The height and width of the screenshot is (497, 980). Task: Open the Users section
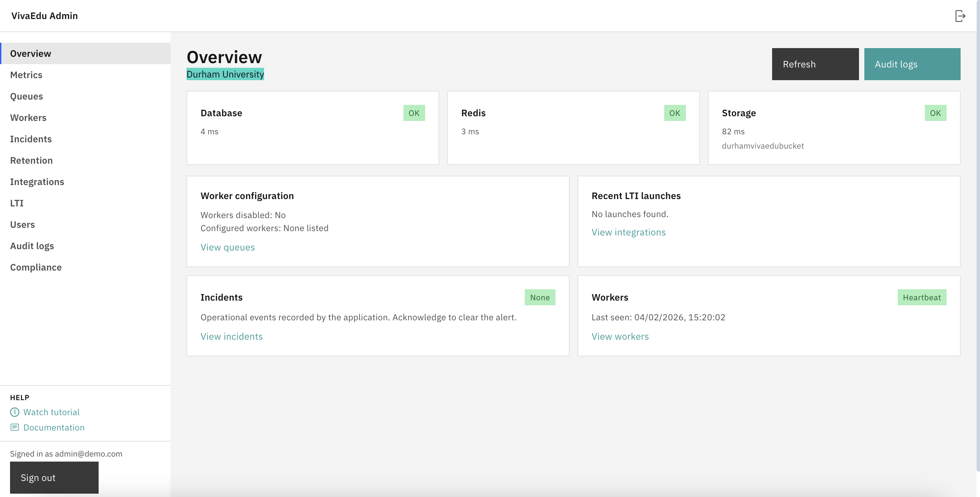[22, 224]
